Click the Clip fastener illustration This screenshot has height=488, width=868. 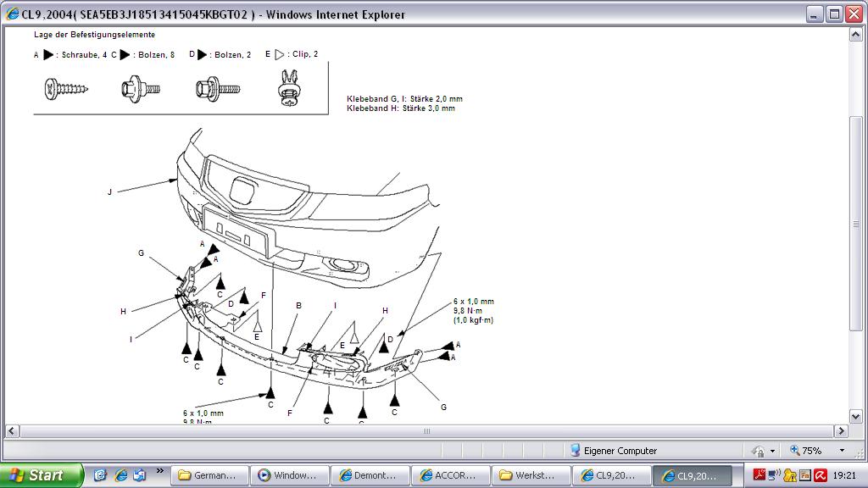tap(289, 87)
